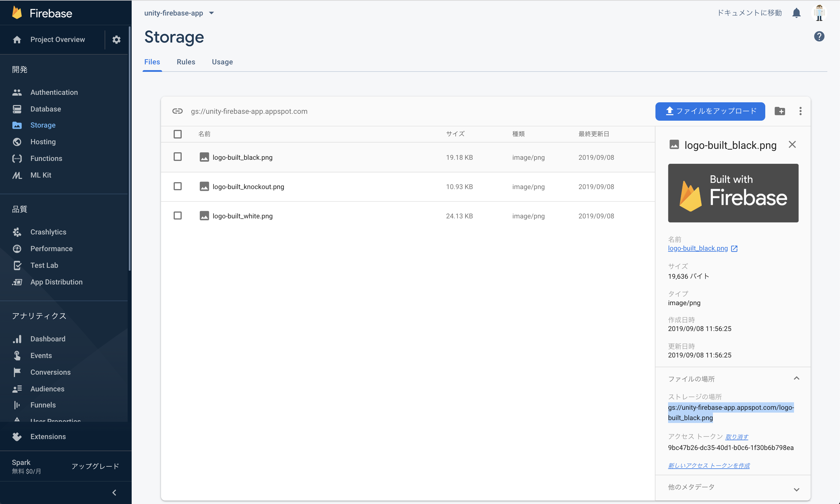Toggle checkbox for logo-built_knockout.png
This screenshot has height=504, width=840.
[x=178, y=186]
